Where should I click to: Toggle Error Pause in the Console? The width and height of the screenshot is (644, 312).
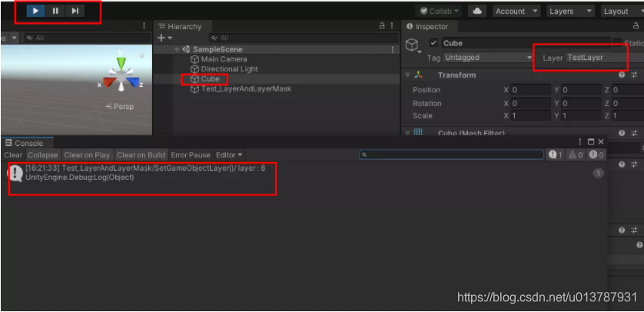tap(191, 154)
